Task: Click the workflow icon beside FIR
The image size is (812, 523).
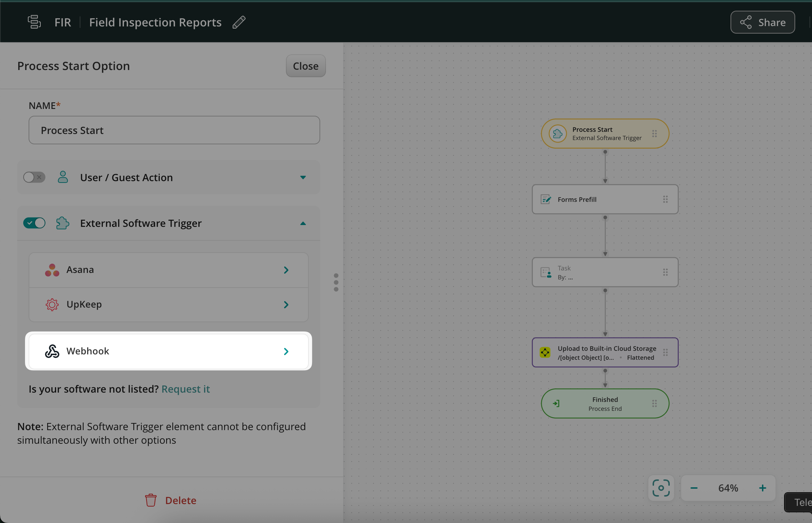Action: pyautogui.click(x=34, y=22)
